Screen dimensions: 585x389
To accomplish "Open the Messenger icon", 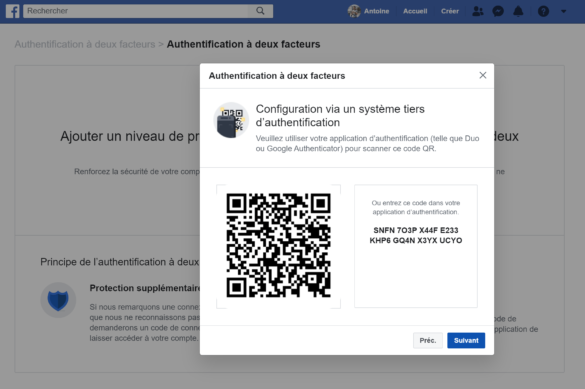I will pos(498,11).
